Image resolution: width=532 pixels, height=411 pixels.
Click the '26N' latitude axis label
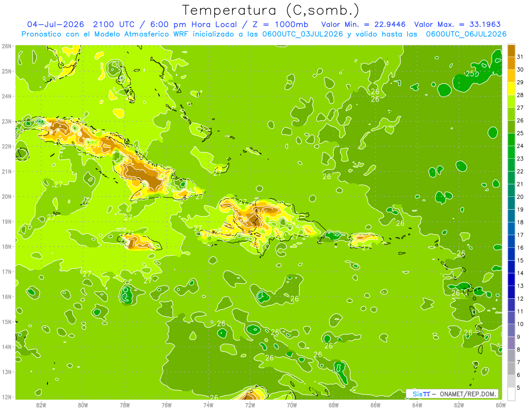[x=7, y=46]
